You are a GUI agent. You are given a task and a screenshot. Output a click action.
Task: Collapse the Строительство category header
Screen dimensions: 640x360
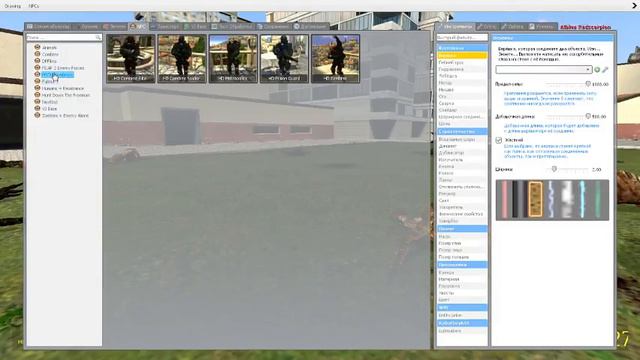tap(462, 131)
